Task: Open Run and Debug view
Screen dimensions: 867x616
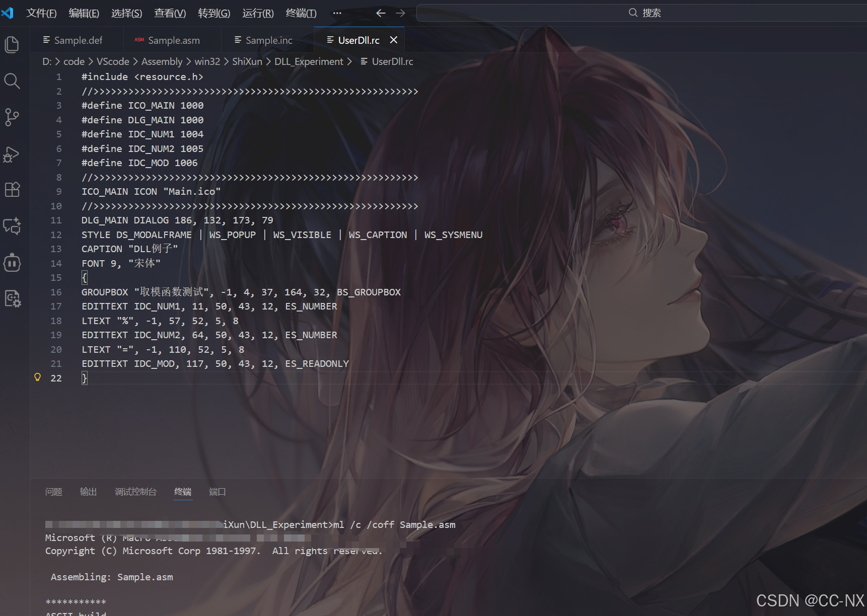Action: 12,154
